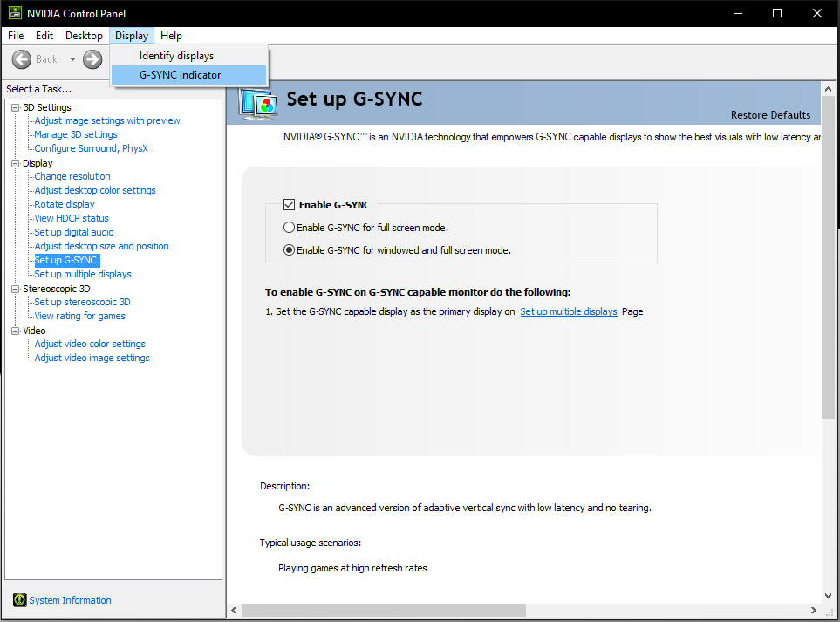This screenshot has width=840, height=622.
Task: Open Adjust image settings with preview
Action: [107, 120]
